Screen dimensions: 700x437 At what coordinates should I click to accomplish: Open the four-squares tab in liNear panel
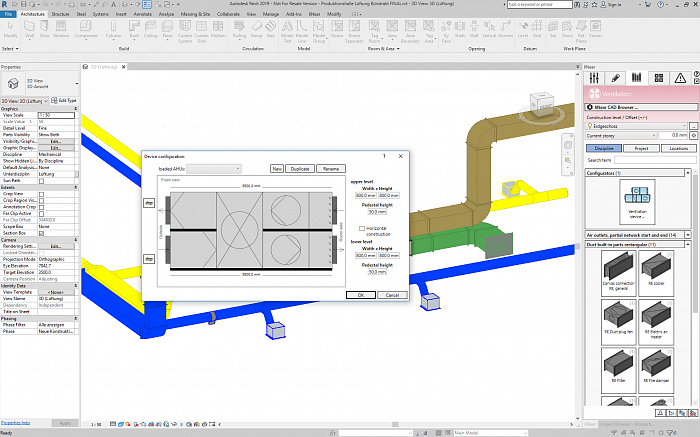click(x=659, y=78)
